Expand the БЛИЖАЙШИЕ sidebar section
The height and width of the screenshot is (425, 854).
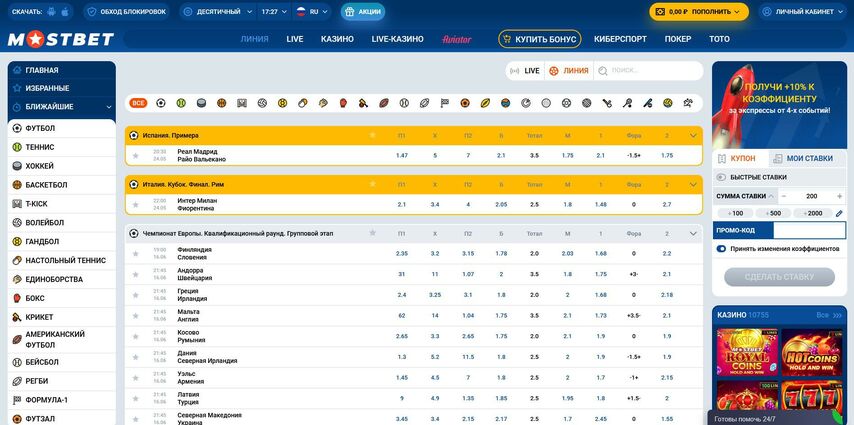click(x=62, y=107)
